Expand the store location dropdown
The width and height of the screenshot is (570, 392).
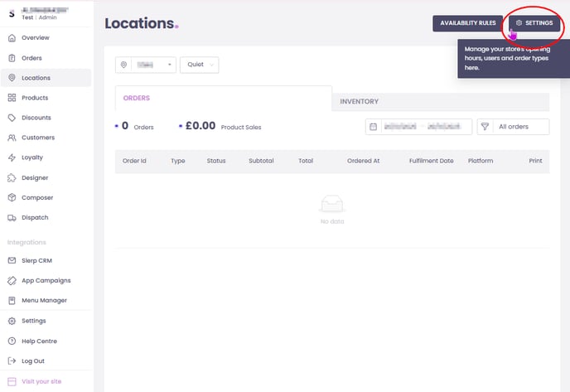[145, 65]
